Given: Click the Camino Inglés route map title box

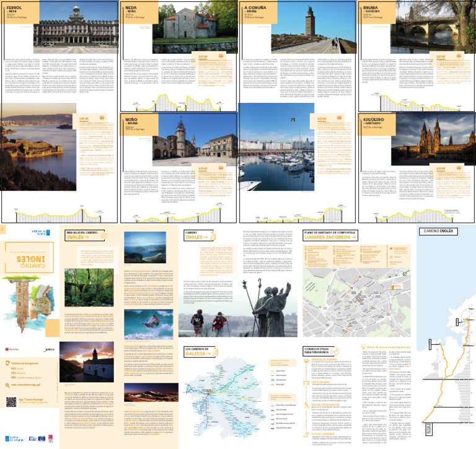Looking at the screenshot, I should point(438,231).
